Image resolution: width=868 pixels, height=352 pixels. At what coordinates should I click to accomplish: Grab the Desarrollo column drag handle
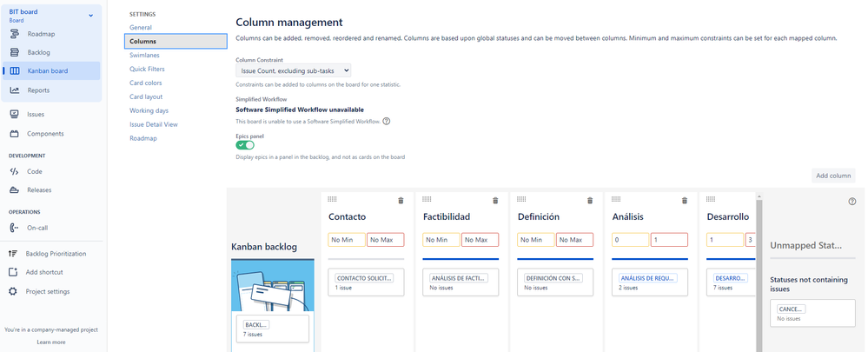click(711, 199)
